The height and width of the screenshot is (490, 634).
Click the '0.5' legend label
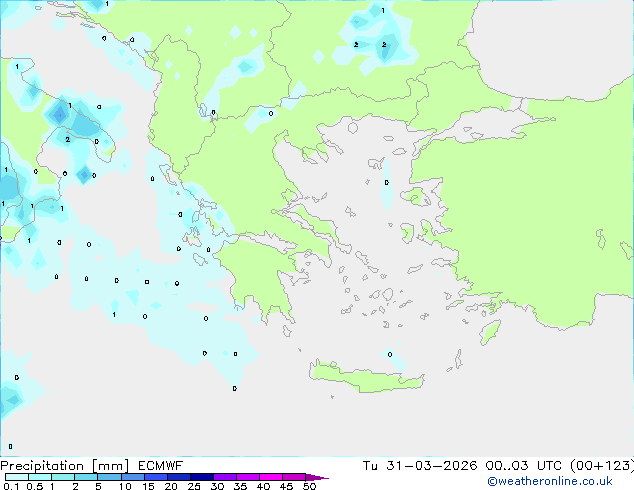[34, 486]
